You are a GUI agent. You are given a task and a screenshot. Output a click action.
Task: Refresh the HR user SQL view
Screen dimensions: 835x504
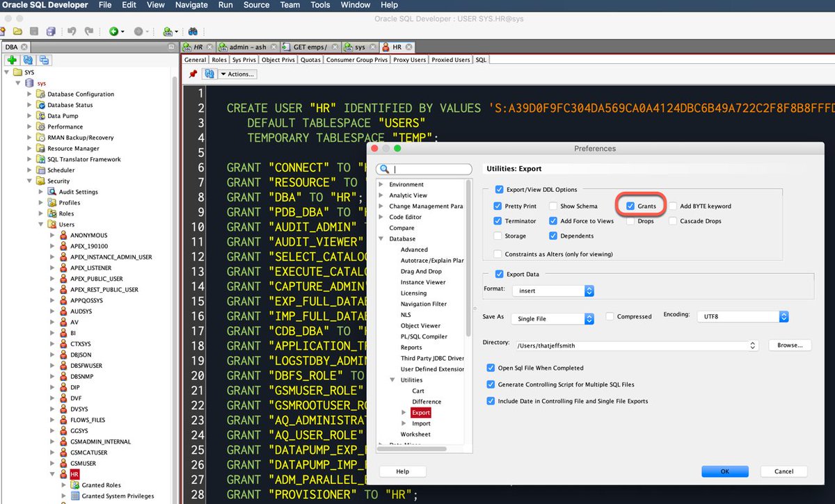(x=209, y=74)
